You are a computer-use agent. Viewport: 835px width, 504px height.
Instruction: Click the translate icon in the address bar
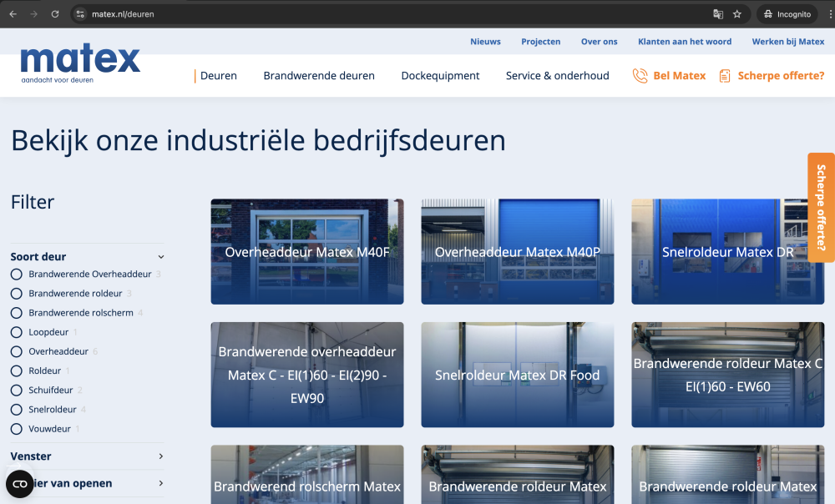(x=717, y=14)
